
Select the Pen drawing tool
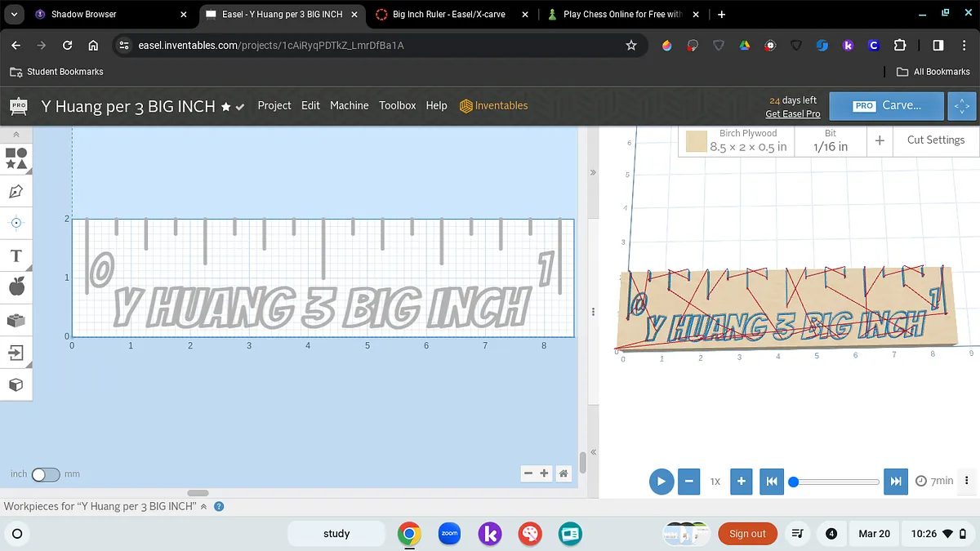pos(16,192)
